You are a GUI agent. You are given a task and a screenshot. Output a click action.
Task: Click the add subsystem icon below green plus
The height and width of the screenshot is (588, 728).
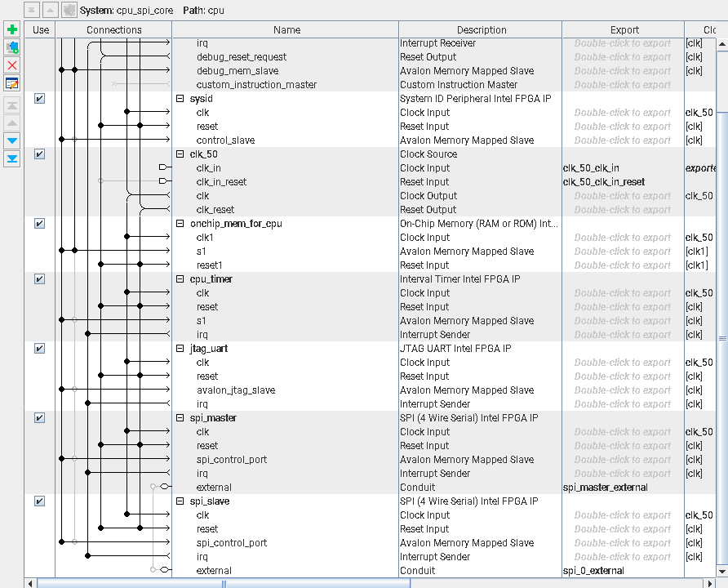coord(12,47)
